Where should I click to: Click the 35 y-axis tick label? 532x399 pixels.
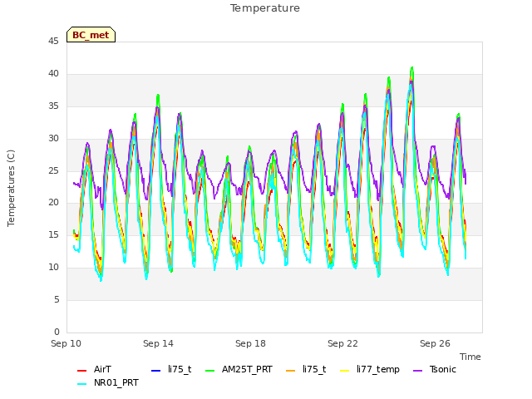[53, 106]
